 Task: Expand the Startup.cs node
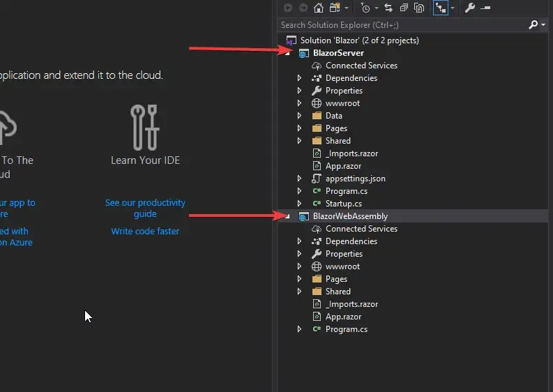click(x=299, y=203)
